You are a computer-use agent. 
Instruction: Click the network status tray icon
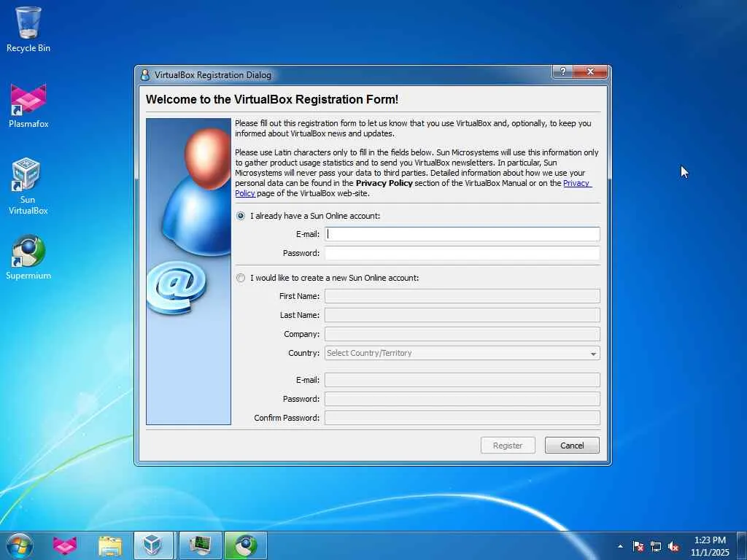click(656, 546)
